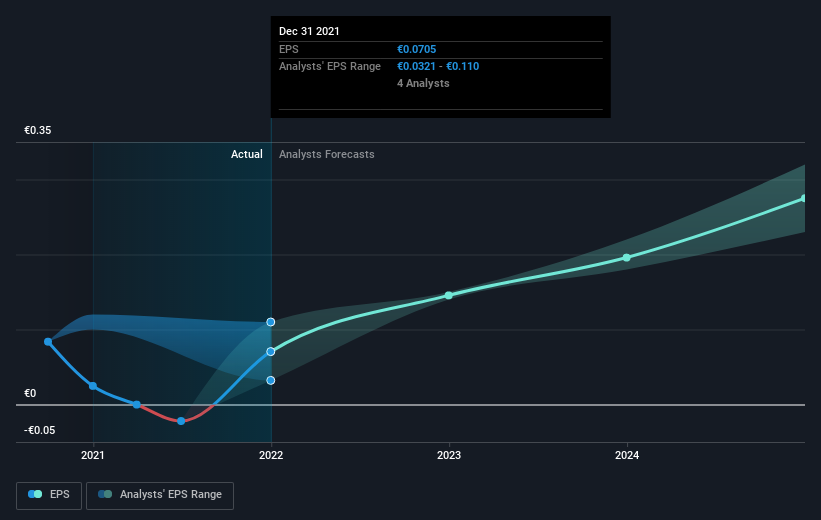821x520 pixels.
Task: Click the €0.0321 - €0.110 range value
Action: (x=438, y=66)
